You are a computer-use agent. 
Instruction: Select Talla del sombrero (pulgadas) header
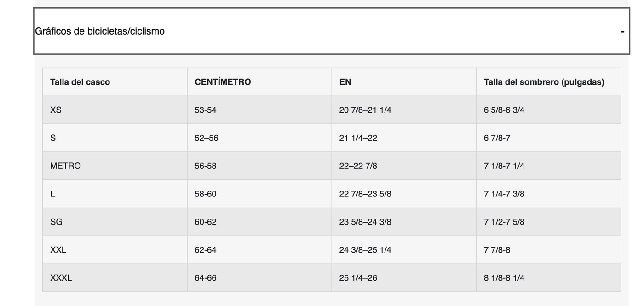tap(544, 82)
